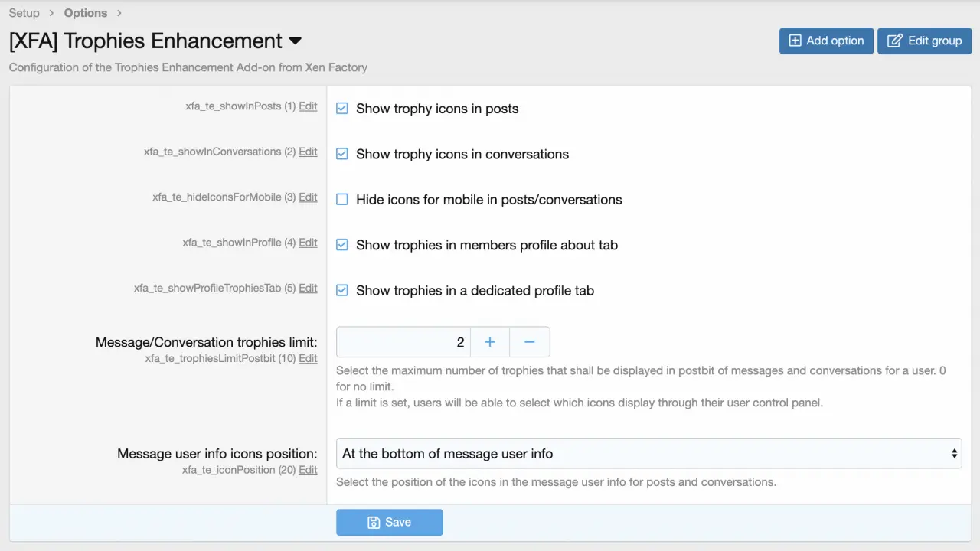Click the Xen Factory configuration description text
Screen dimensions: 980x551
tap(188, 67)
